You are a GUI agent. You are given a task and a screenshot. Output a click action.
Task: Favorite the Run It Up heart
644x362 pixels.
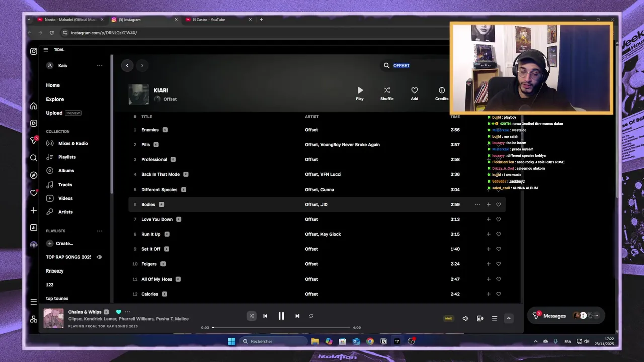499,234
